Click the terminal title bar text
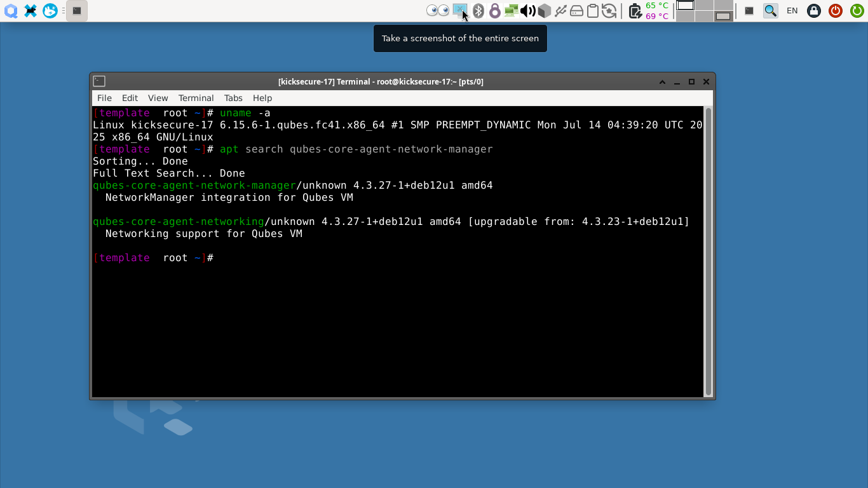 (x=381, y=81)
